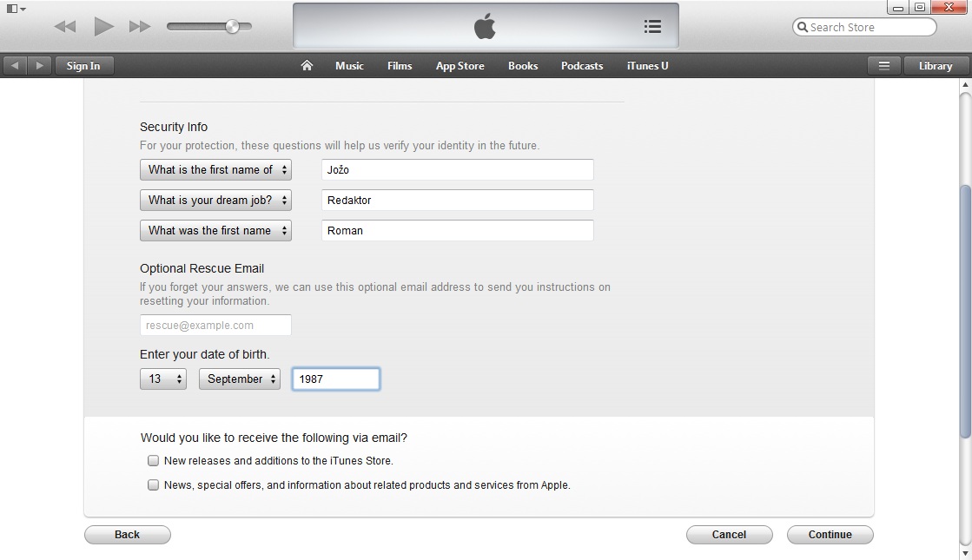Open the track list icon beside the Apple logo
The image size is (972, 560).
click(652, 26)
